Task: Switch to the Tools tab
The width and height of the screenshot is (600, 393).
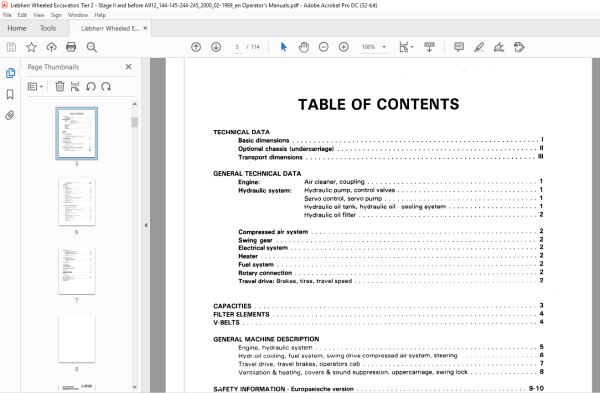Action: 48,28
